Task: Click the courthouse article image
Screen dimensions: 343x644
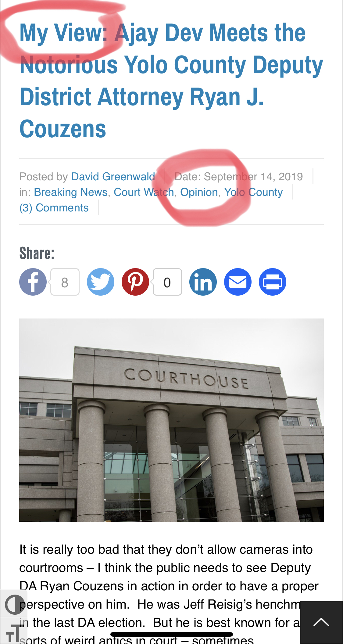Action: 171,420
